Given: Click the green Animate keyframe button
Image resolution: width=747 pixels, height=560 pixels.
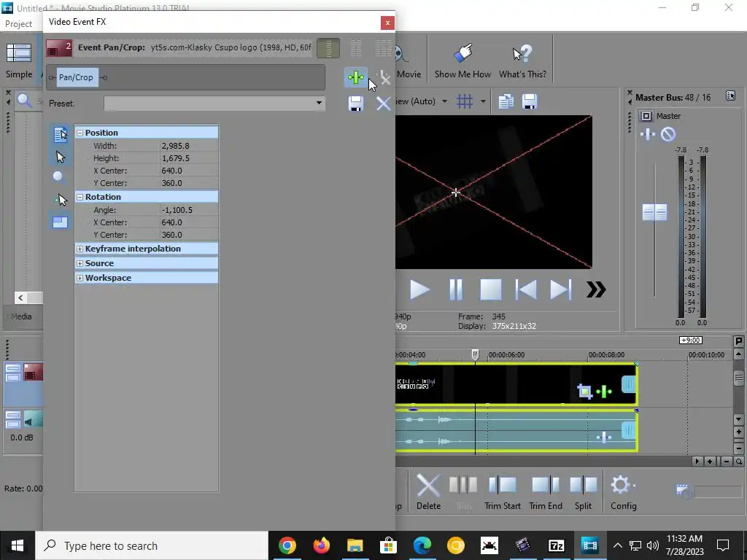Looking at the screenshot, I should coord(355,77).
